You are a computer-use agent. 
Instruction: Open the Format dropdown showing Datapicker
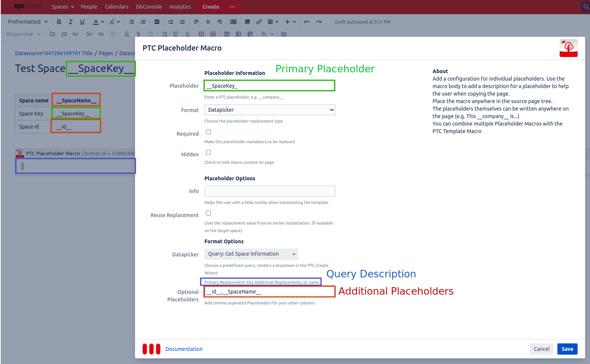tap(270, 110)
